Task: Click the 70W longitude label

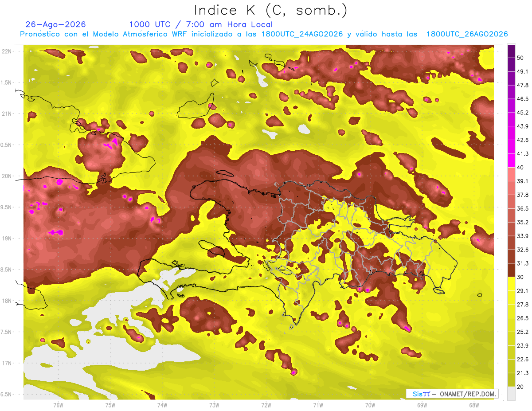Action: 370,405
